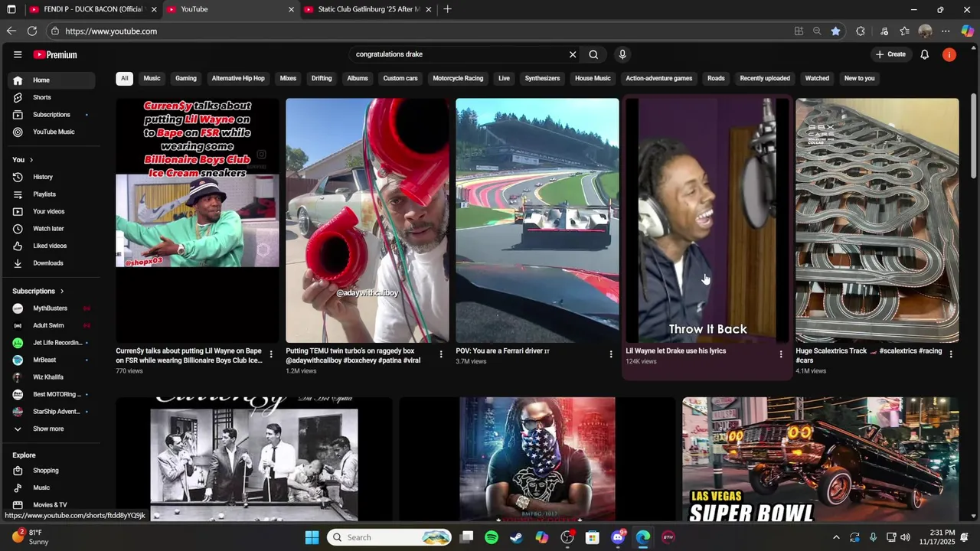Open Liked videos

[x=50, y=246]
